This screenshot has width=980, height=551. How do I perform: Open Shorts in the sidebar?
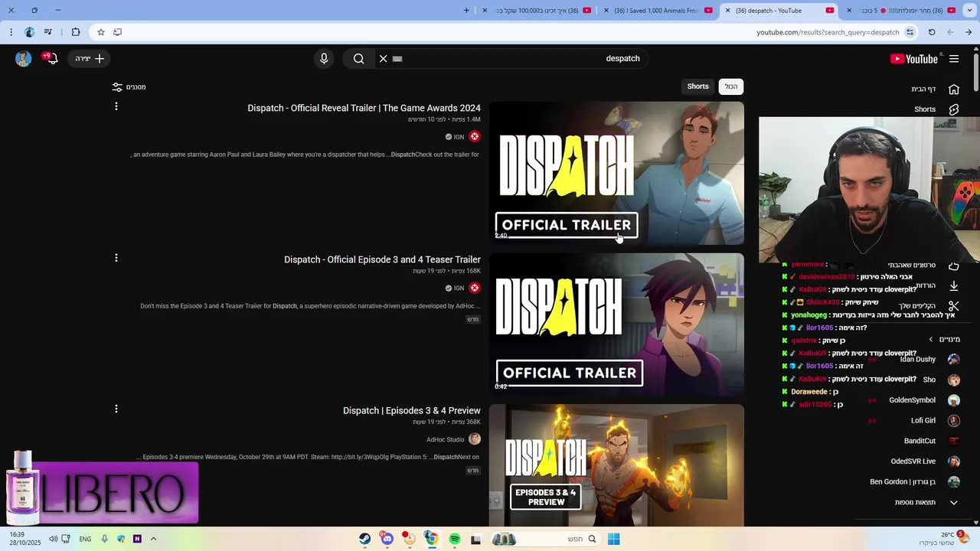936,109
